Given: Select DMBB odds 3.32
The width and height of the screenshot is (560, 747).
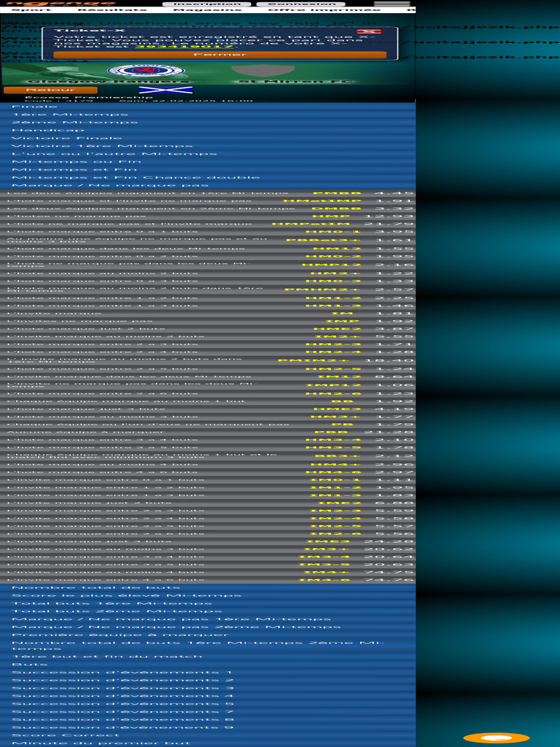Looking at the screenshot, I should coord(208,209).
